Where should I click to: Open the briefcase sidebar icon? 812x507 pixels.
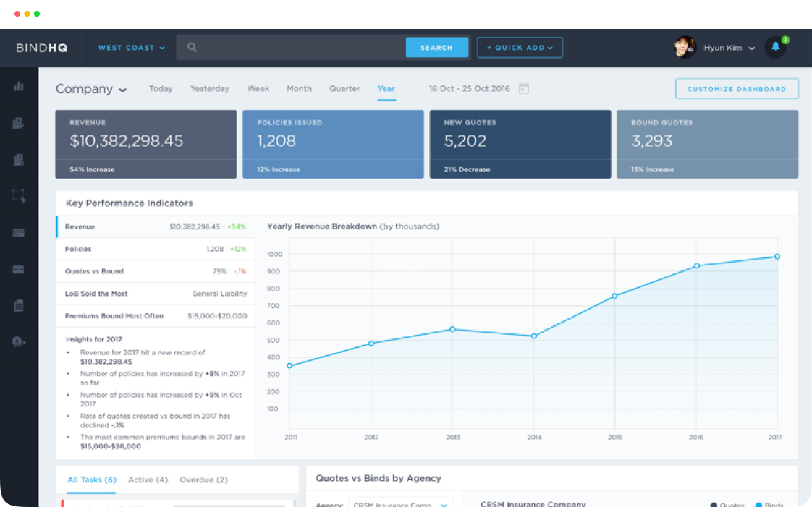click(19, 270)
